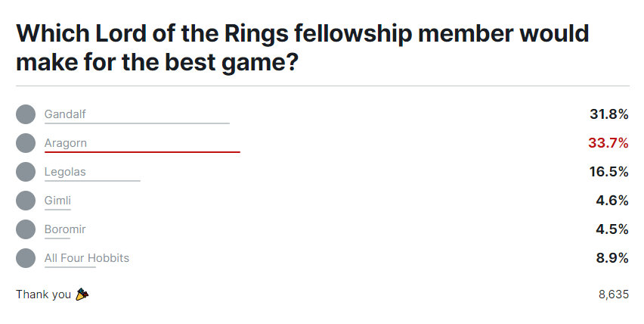Click the Thank you message
This screenshot has width=644, height=324.
click(x=43, y=294)
